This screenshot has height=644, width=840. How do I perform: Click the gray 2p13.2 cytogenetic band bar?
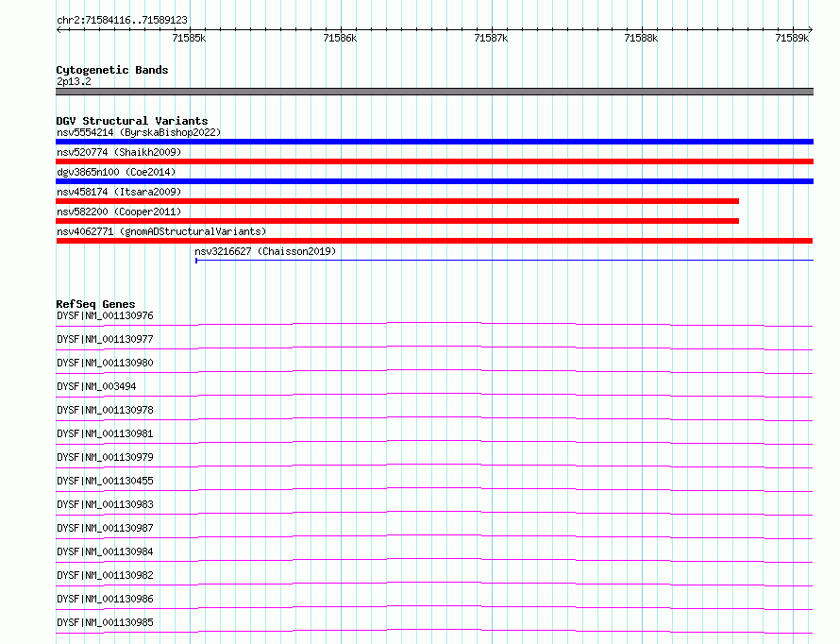[x=434, y=92]
